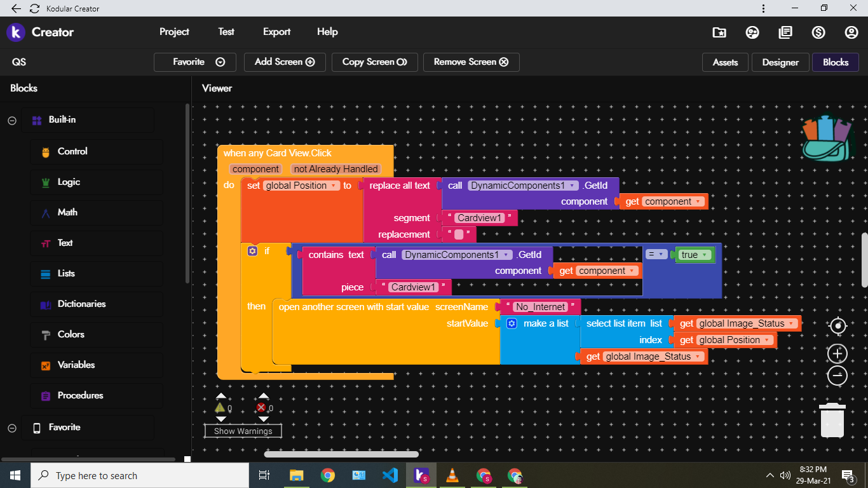Click the zoom out minus icon
This screenshot has height=488, width=868.
(x=837, y=376)
